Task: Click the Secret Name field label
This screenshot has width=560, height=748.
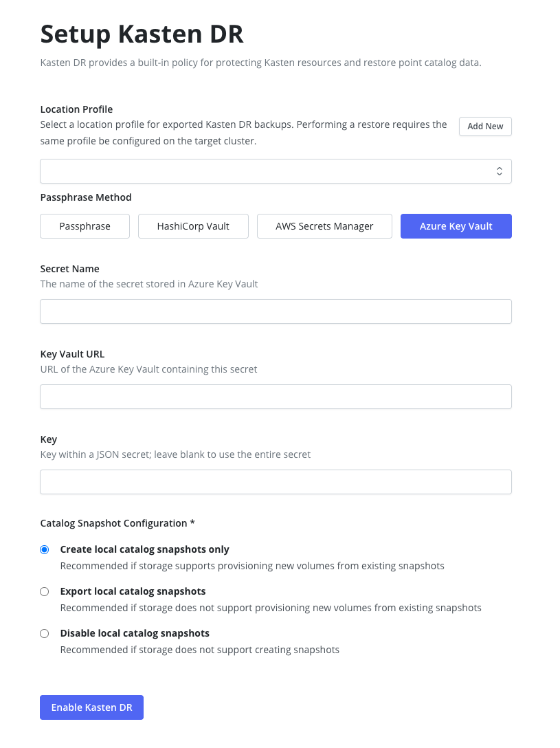Action: (69, 269)
